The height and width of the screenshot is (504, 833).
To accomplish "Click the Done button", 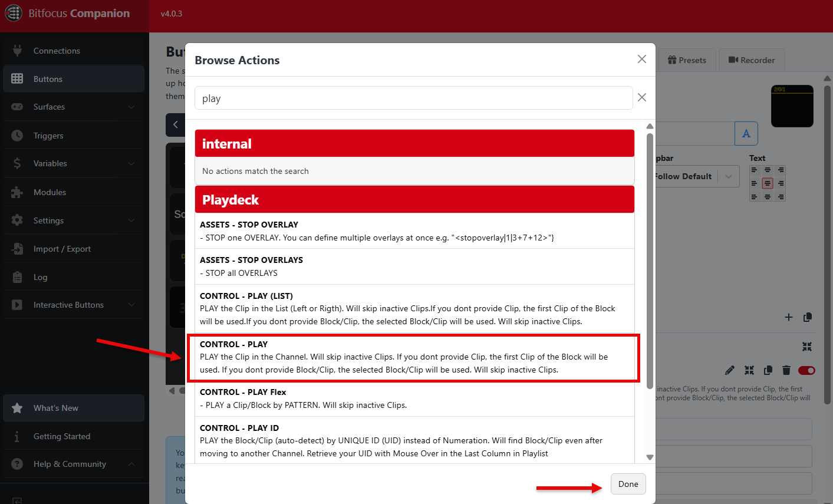I will pos(628,484).
